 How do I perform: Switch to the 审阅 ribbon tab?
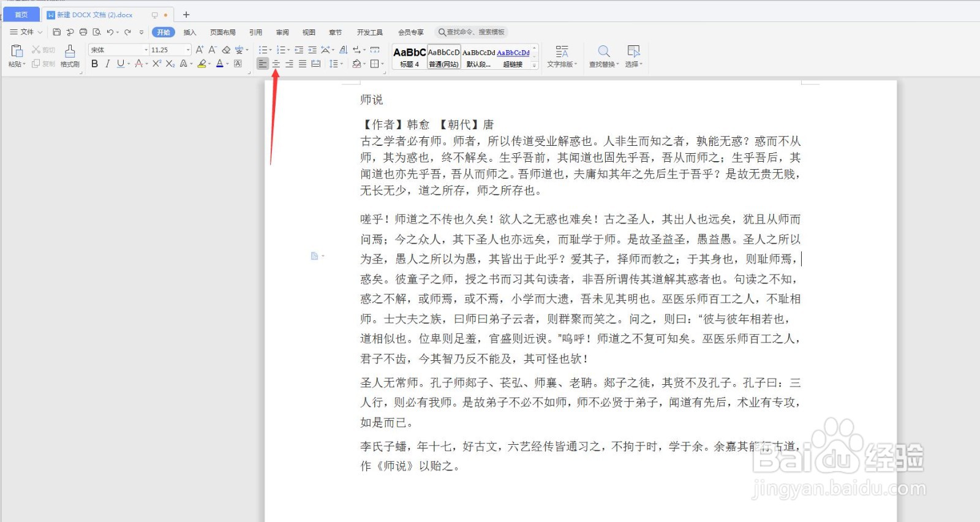point(282,32)
